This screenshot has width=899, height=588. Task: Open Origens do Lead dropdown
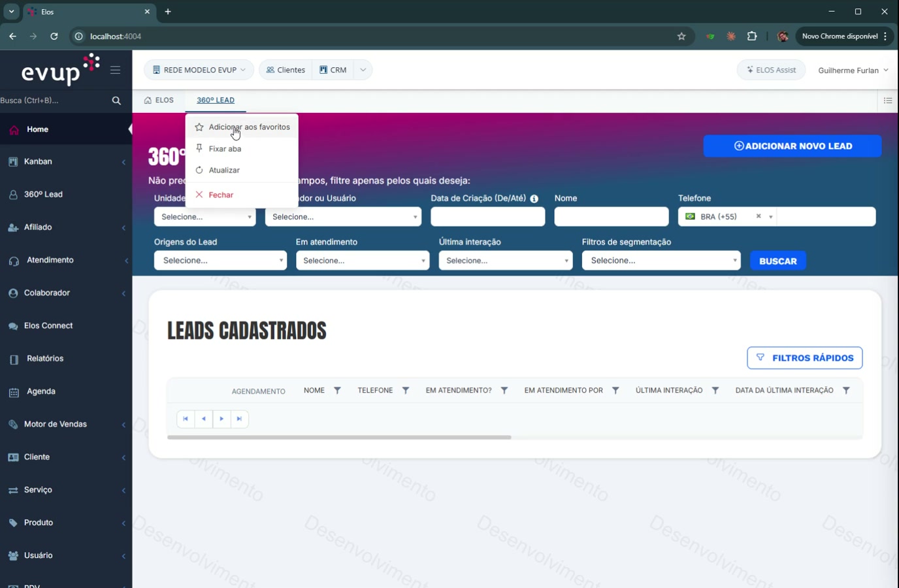220,260
